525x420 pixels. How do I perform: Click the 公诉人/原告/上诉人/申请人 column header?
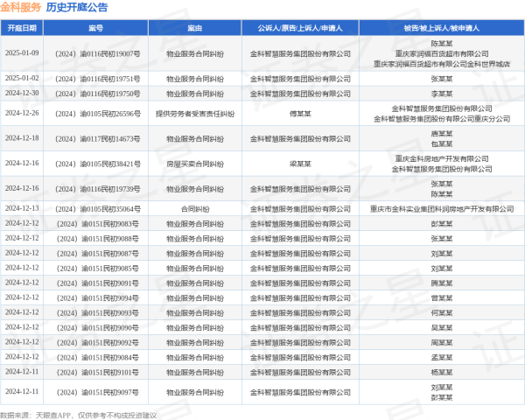300,28
